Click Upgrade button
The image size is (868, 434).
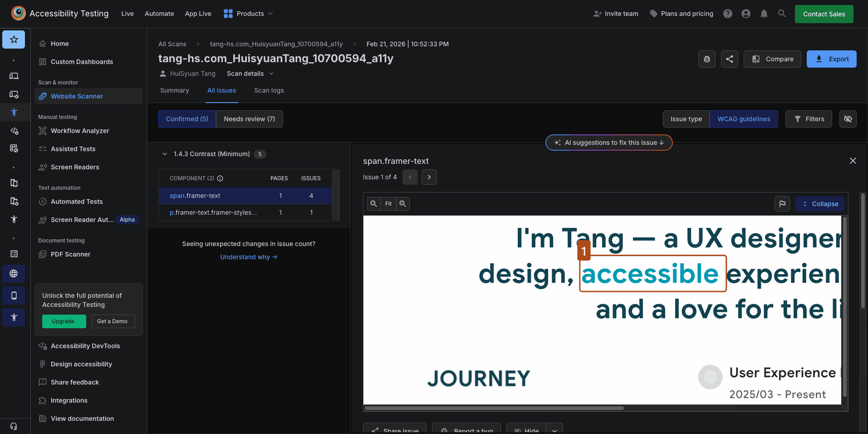coord(64,321)
